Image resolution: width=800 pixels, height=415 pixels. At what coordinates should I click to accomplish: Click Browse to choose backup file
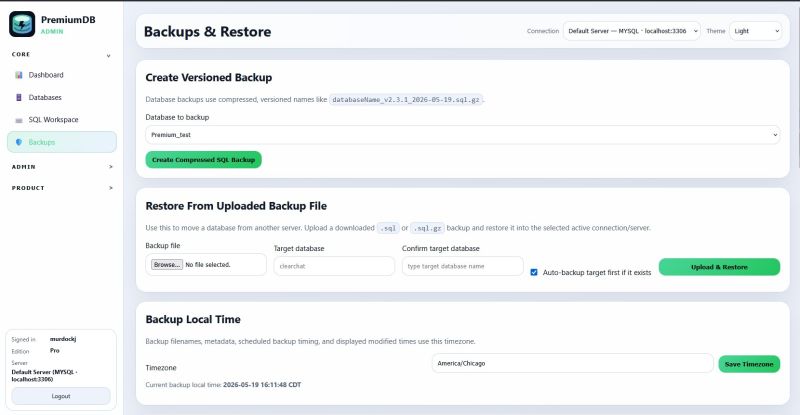pyautogui.click(x=167, y=264)
